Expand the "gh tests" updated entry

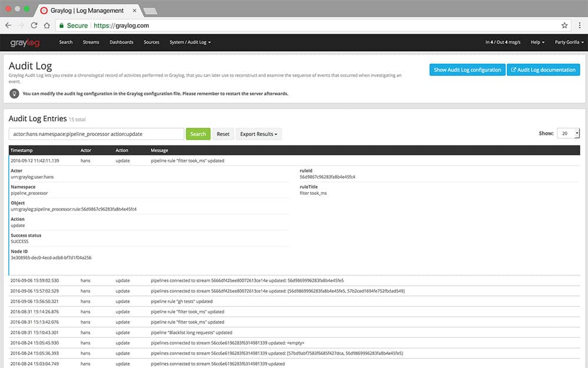(295, 301)
